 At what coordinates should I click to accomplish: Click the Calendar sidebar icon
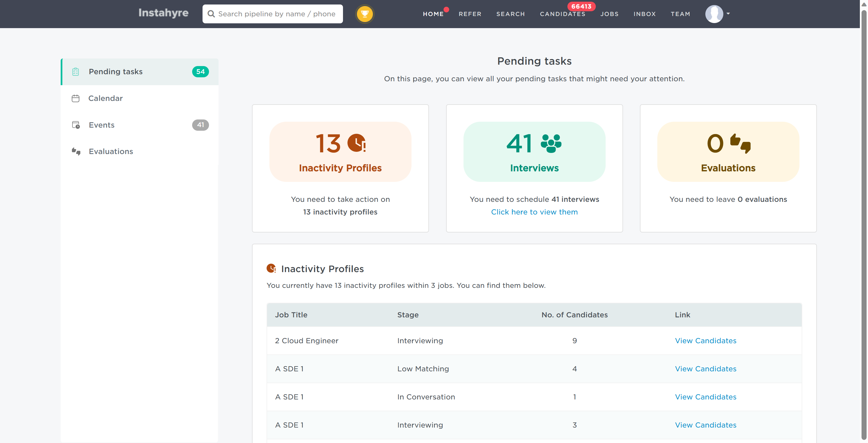(x=76, y=98)
